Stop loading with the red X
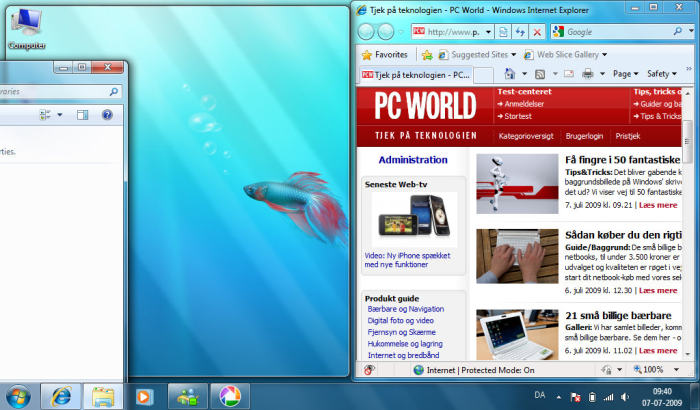Viewport: 700px width, 410px height. 537,32
